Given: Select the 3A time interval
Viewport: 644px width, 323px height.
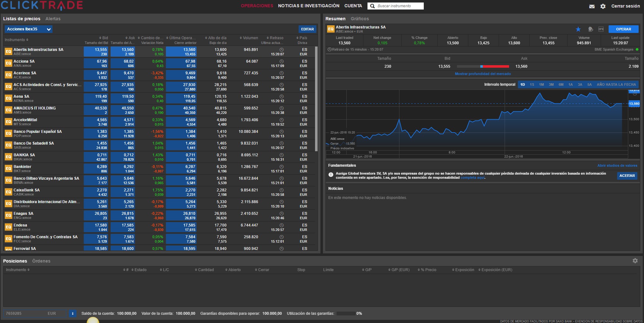Looking at the screenshot, I should click(x=580, y=84).
